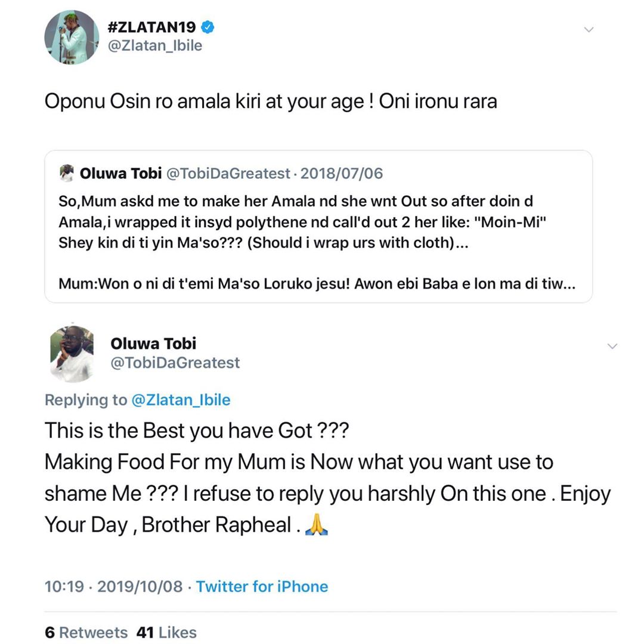Image resolution: width=644 pixels, height=644 pixels.
Task: Open the 10:19 · 2019/10/08 timestamp
Action: (x=113, y=586)
